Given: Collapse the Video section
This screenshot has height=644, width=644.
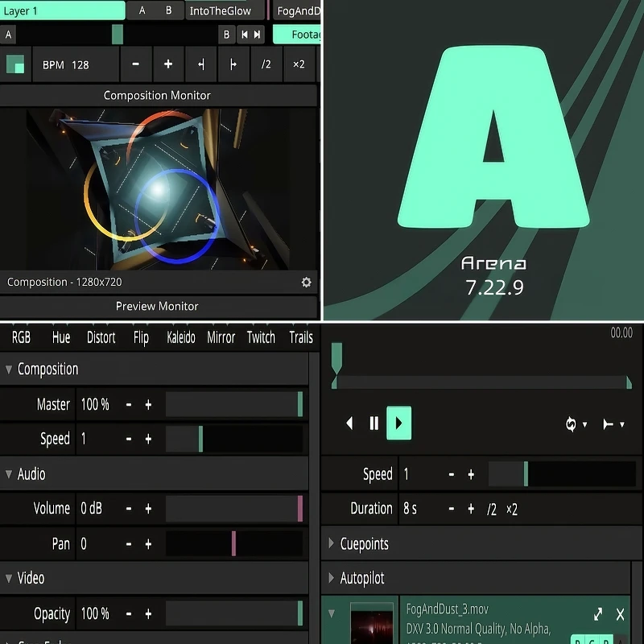Looking at the screenshot, I should [x=9, y=578].
